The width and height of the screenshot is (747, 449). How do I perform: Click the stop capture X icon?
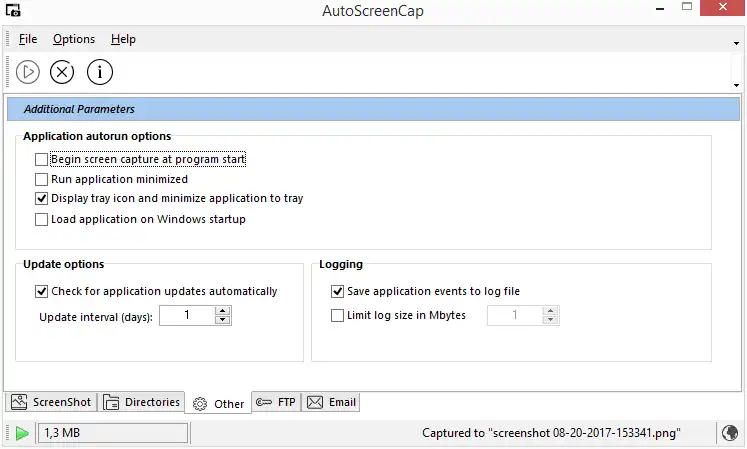tap(62, 72)
